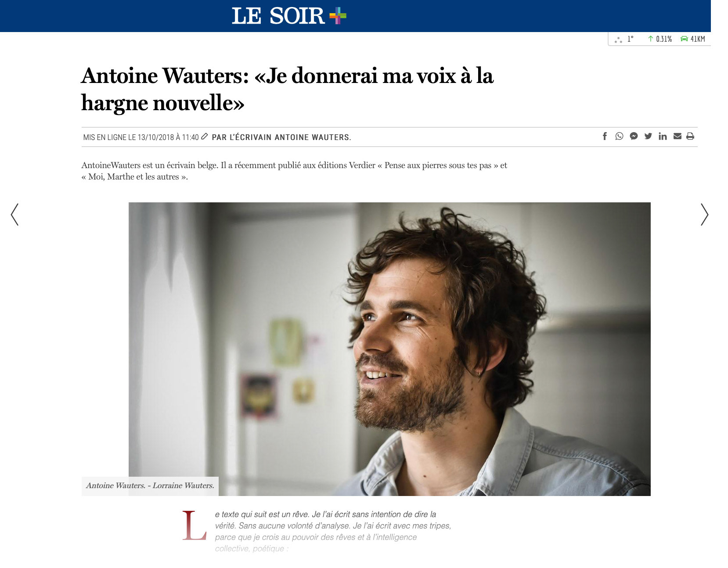Image resolution: width=728 pixels, height=568 pixels.
Task: Tweet article using Twitter icon
Action: tap(648, 136)
